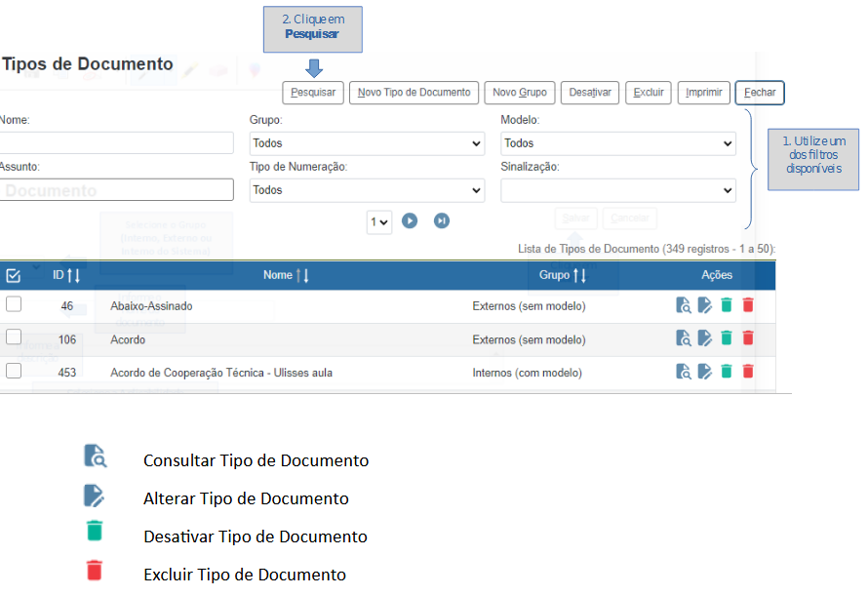
Task: Click the edit icon for Acordo row
Action: [705, 338]
